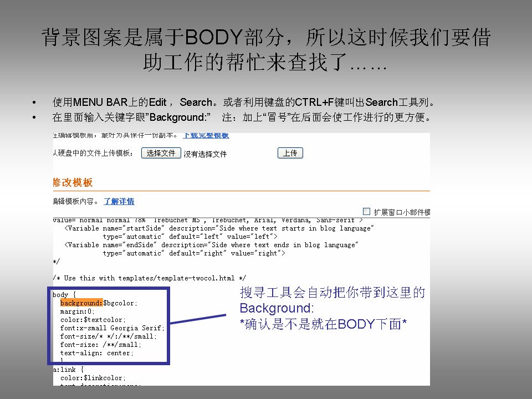This screenshot has height=399, width=532.
Task: Open the 了解详情 help link
Action: 119,201
